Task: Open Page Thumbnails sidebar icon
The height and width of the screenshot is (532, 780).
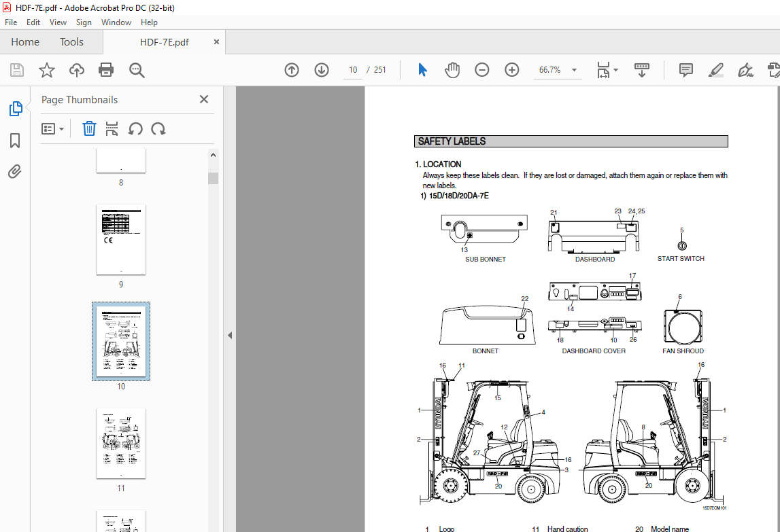Action: point(16,109)
